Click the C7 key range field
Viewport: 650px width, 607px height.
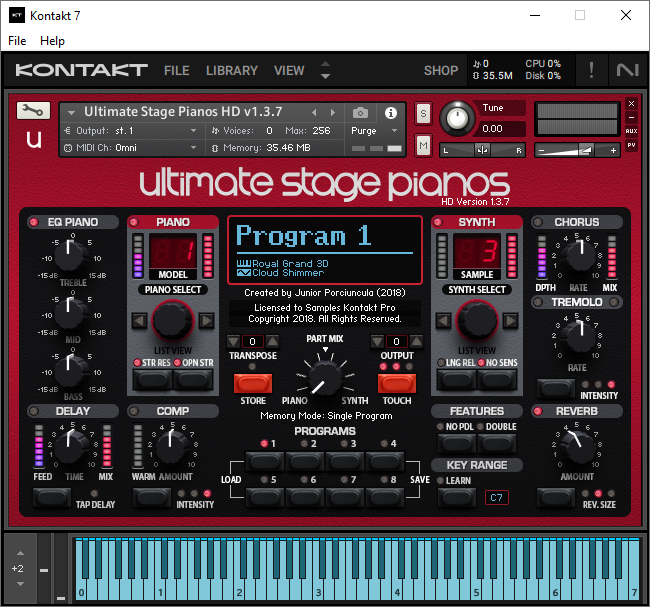[x=497, y=498]
